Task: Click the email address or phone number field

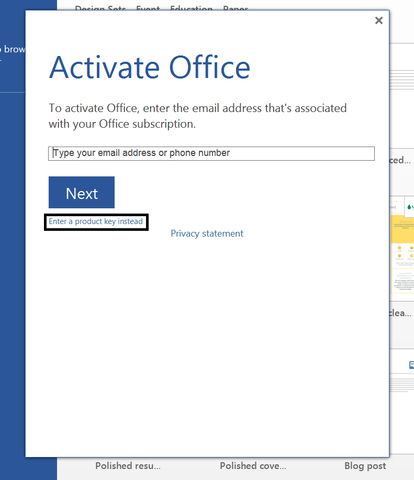Action: point(211,153)
